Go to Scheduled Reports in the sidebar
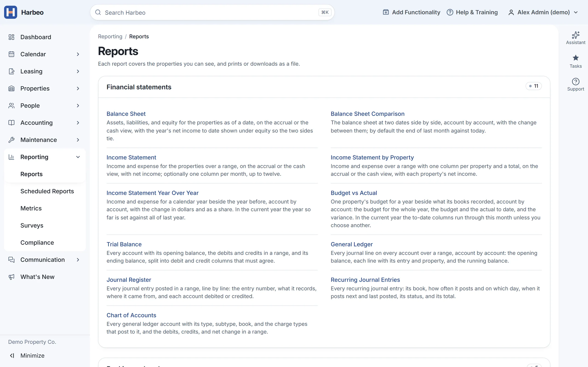This screenshot has width=588, height=367. click(47, 191)
